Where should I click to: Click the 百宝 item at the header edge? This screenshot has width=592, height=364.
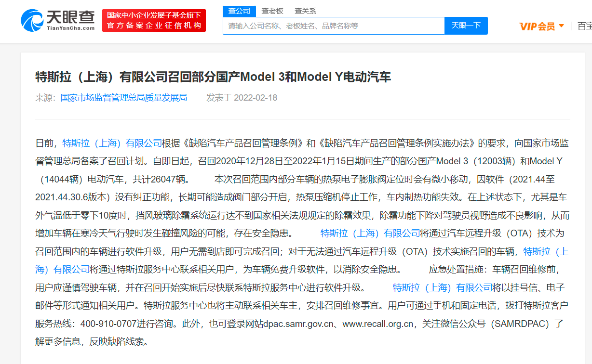pos(584,26)
